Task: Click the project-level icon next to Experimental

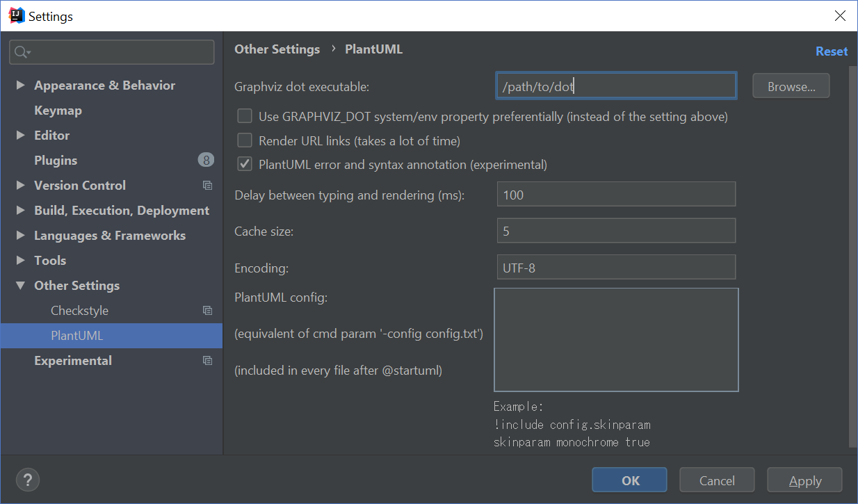Action: pos(207,361)
